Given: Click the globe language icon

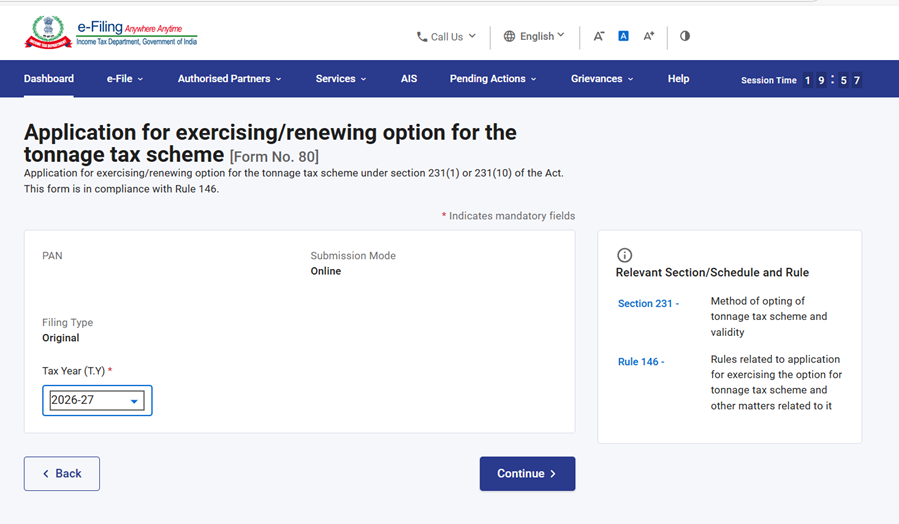Looking at the screenshot, I should (509, 36).
